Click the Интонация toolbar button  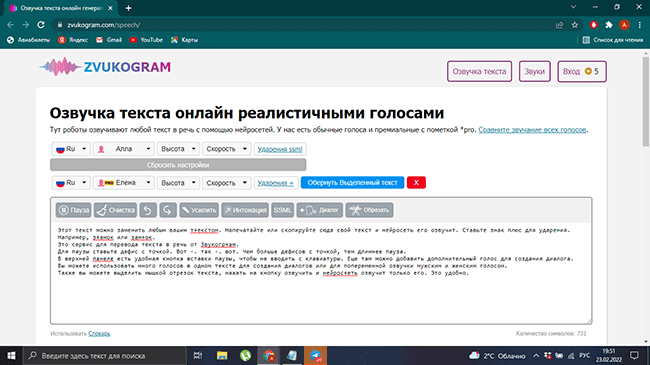tap(245, 210)
